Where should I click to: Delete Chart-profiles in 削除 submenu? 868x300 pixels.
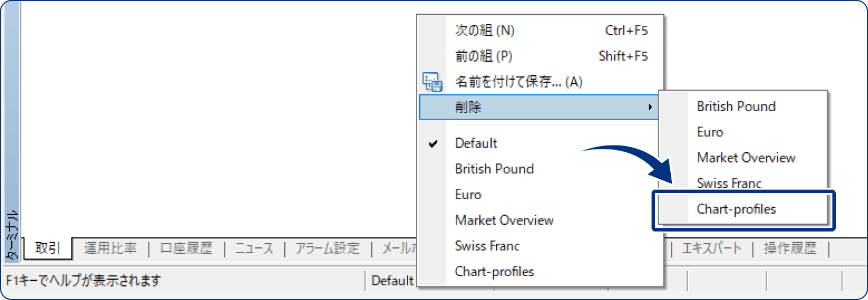coord(743,209)
